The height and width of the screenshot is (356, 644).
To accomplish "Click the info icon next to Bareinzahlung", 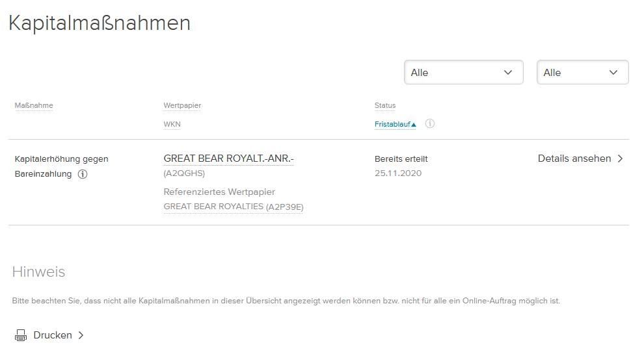I will pyautogui.click(x=83, y=174).
